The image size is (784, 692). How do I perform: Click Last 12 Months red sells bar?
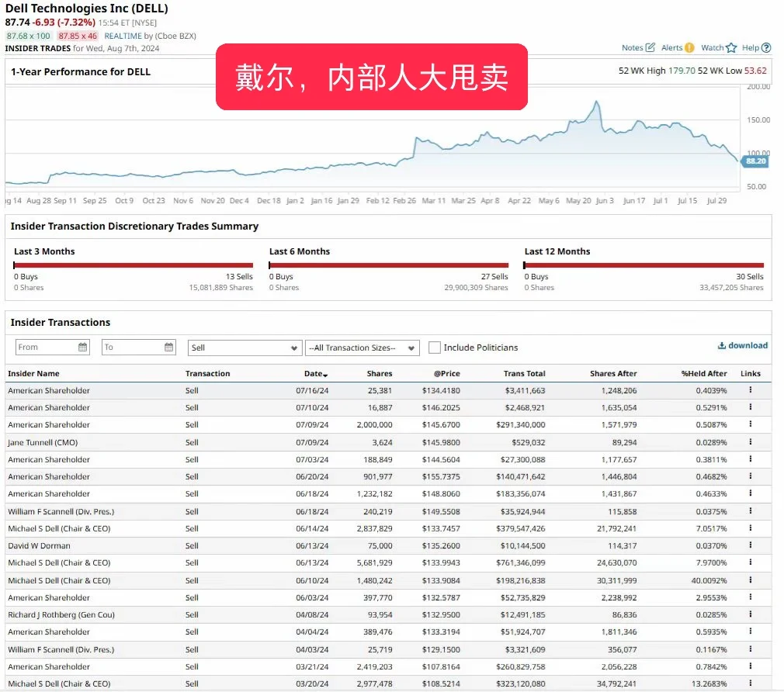[644, 265]
